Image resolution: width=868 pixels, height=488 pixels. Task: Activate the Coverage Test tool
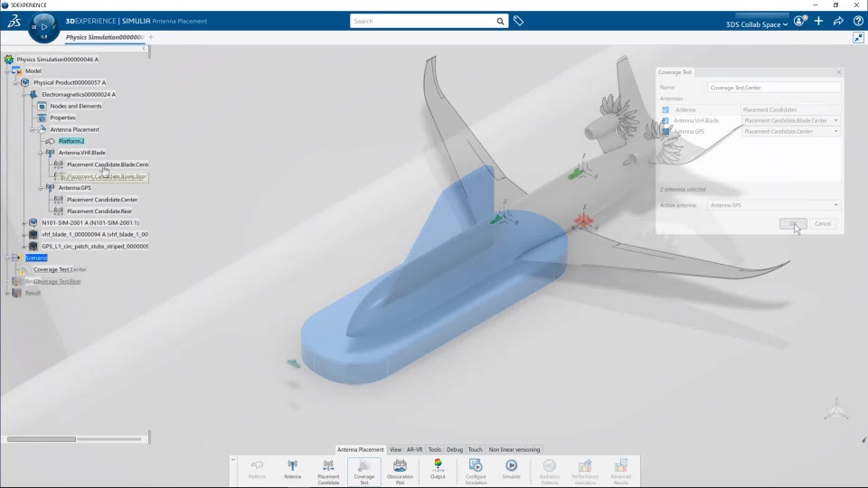pos(363,472)
